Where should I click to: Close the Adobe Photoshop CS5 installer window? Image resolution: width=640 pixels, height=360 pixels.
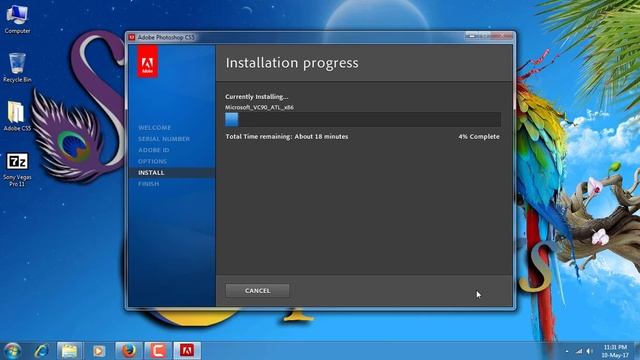pyautogui.click(x=502, y=36)
